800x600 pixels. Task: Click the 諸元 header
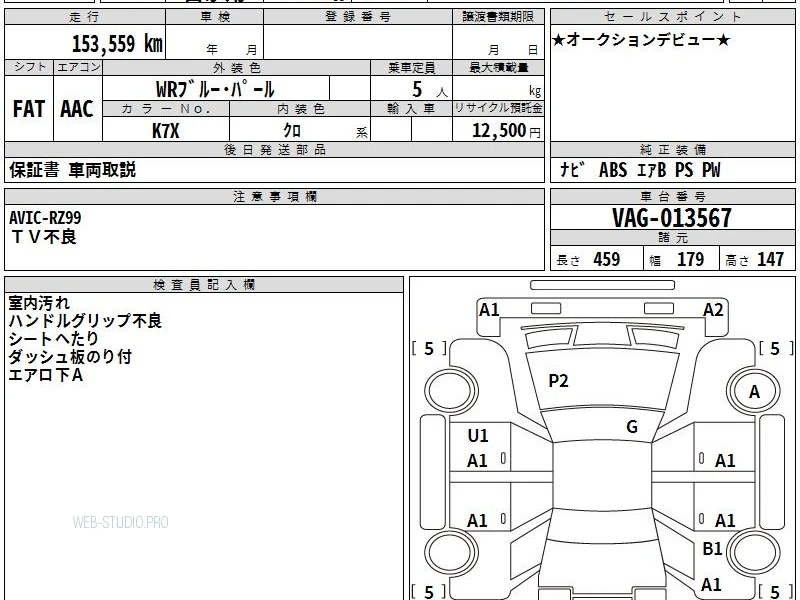672,238
